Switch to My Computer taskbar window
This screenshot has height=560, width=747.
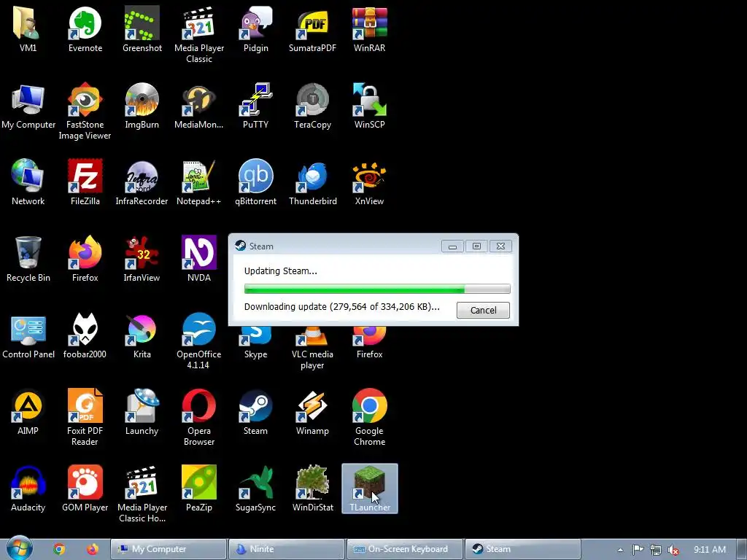pyautogui.click(x=169, y=549)
